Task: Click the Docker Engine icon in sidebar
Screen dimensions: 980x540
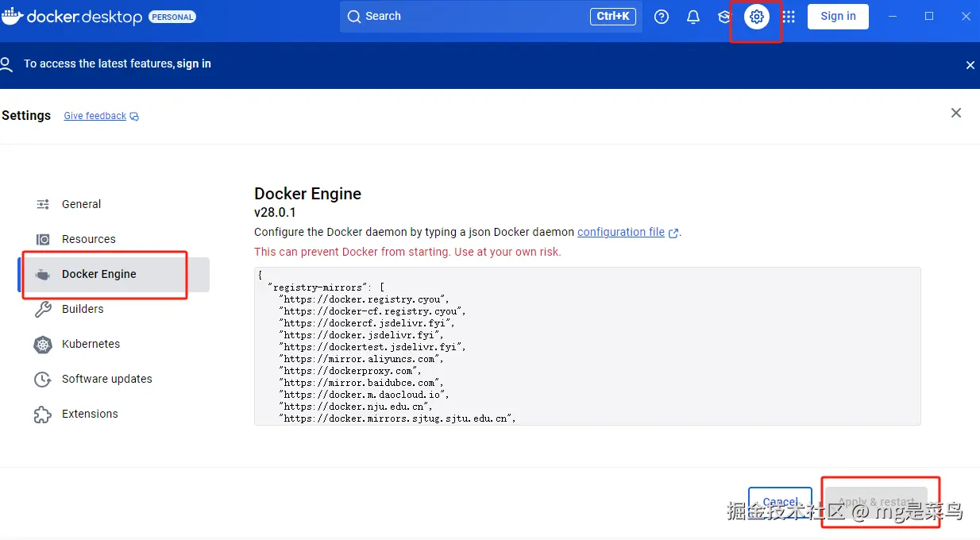Action: (x=43, y=275)
